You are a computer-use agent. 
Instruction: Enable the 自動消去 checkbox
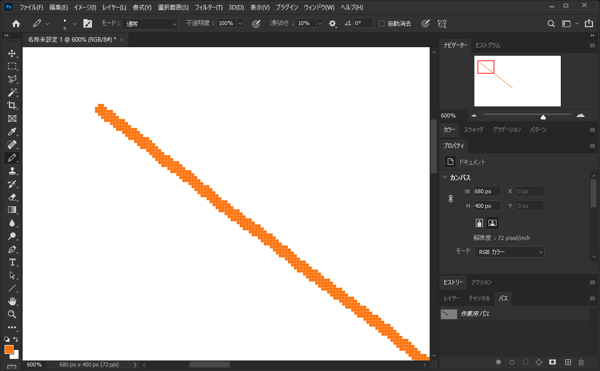click(x=382, y=24)
